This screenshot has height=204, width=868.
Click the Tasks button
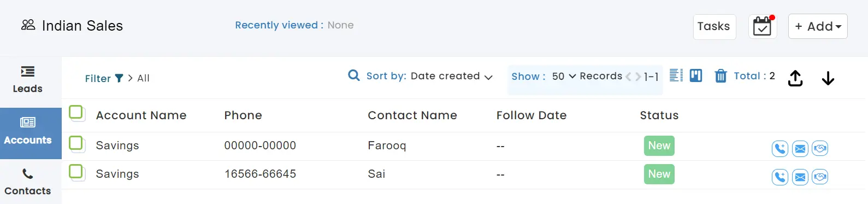[714, 26]
